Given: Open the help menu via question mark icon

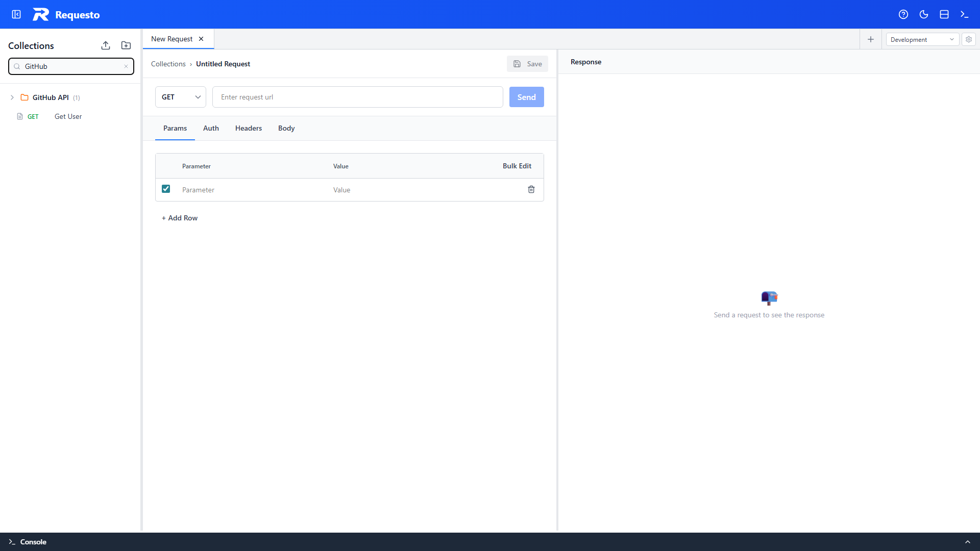Looking at the screenshot, I should tap(903, 14).
